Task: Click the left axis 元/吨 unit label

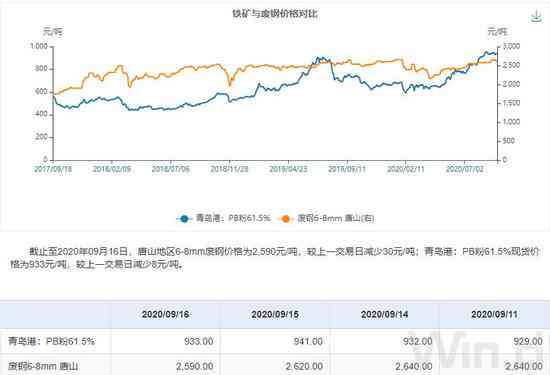Action: [53, 32]
